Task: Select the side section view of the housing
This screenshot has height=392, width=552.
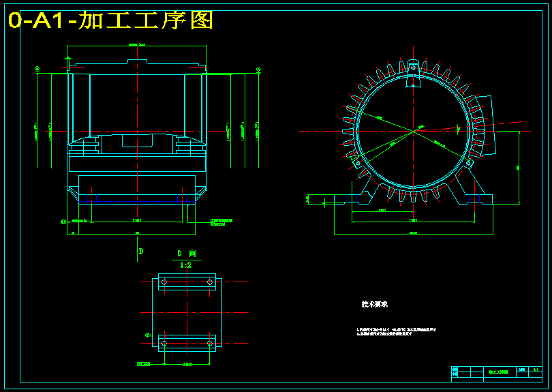Action: click(137, 132)
